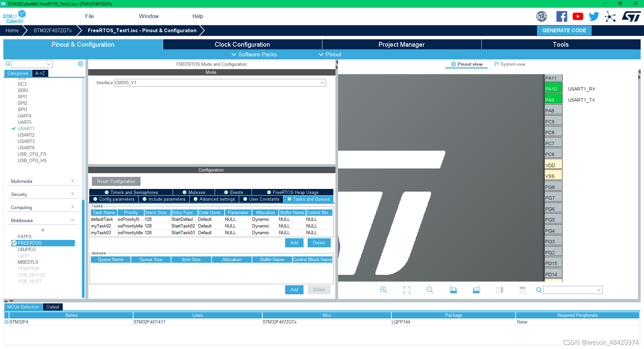This screenshot has height=349, width=644.
Task: Select USART2 in the categories list
Action: [x=26, y=135]
